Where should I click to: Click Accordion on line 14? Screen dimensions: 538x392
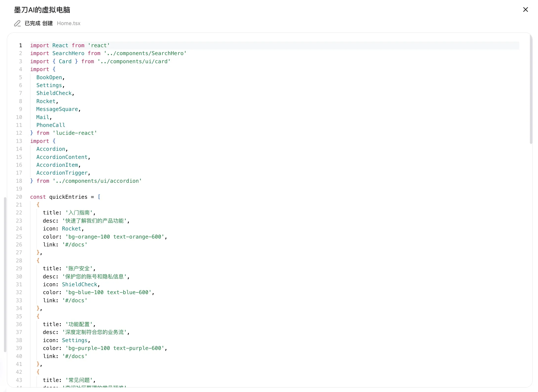(x=51, y=149)
